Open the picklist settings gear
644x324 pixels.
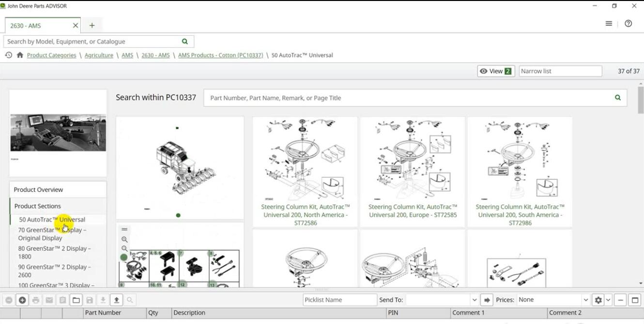(598, 300)
